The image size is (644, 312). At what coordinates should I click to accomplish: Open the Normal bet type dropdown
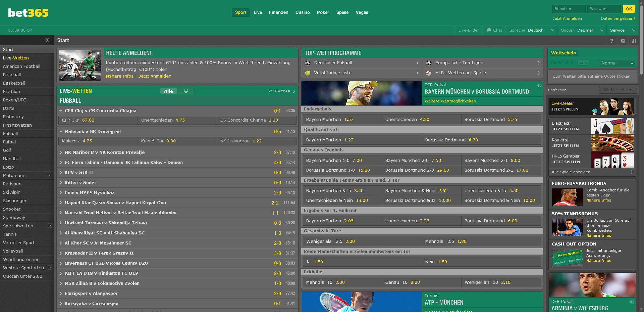[x=617, y=63]
